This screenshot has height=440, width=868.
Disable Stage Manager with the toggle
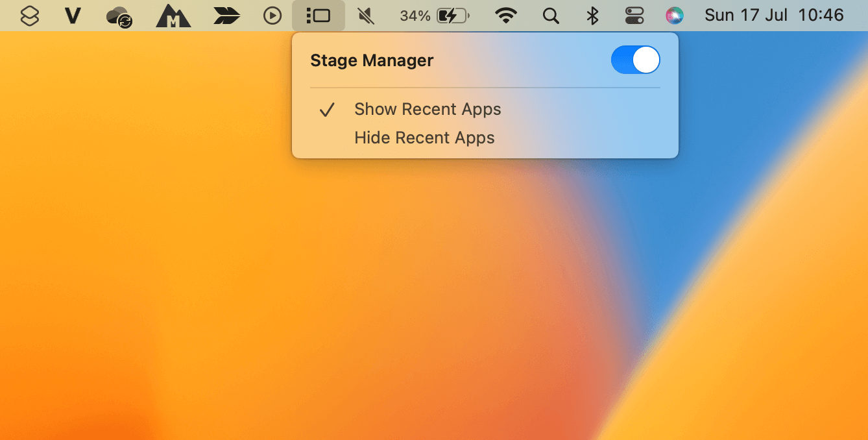[635, 60]
